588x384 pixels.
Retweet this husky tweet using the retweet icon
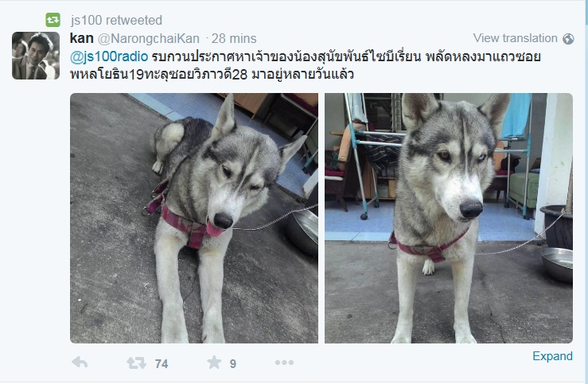tap(136, 363)
